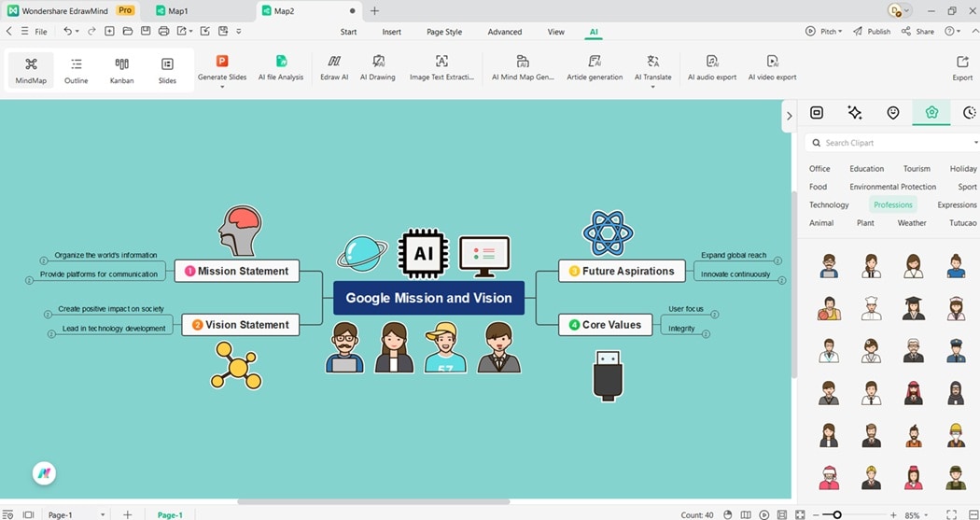Expand the AI Translate dropdown
Image resolution: width=980 pixels, height=520 pixels.
[653, 86]
